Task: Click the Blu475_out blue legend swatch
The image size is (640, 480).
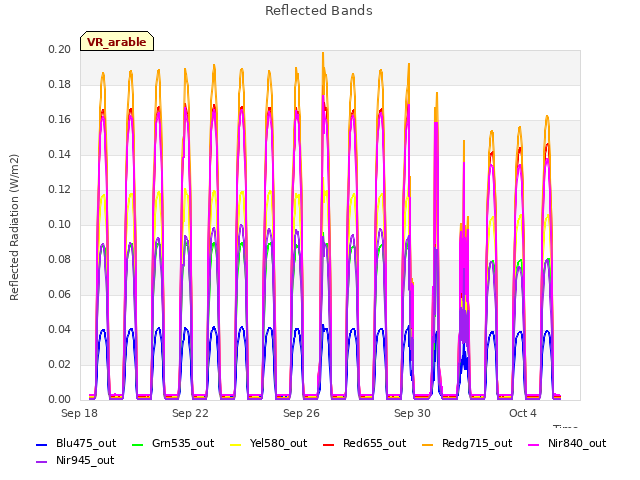Action: click(x=42, y=444)
